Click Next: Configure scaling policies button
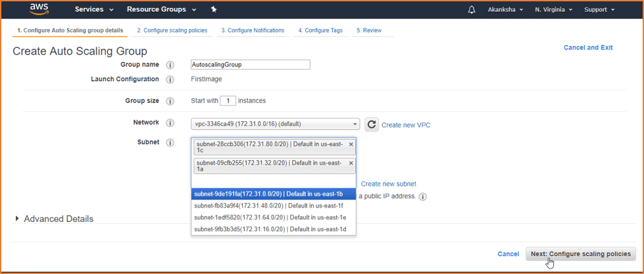 (581, 254)
